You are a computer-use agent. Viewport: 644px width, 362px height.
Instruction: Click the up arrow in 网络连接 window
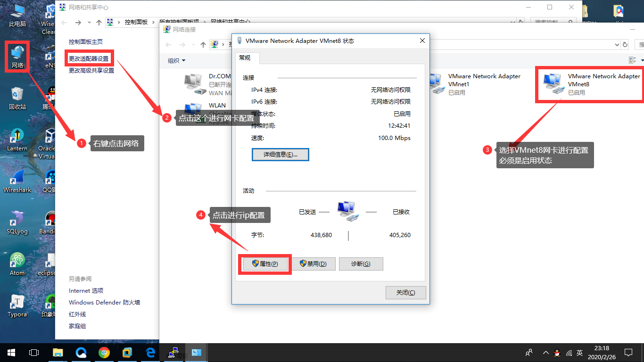tap(203, 44)
